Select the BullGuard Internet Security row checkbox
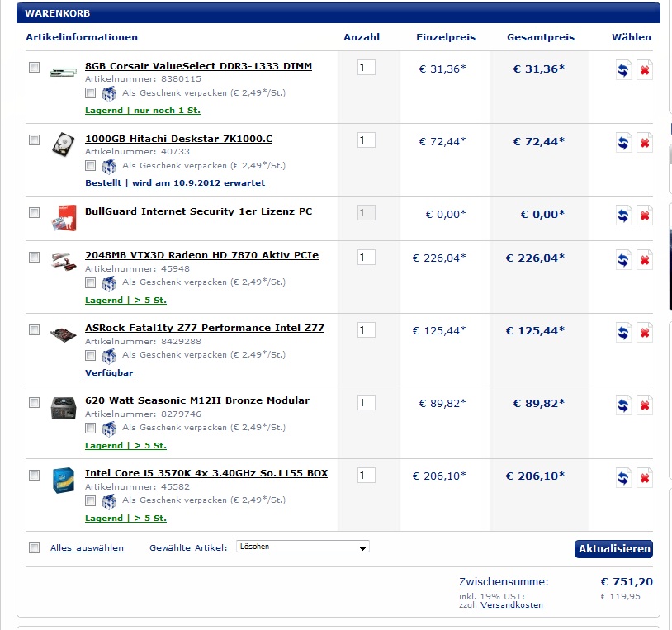Viewport: 672px width, 630px height. pyautogui.click(x=35, y=212)
